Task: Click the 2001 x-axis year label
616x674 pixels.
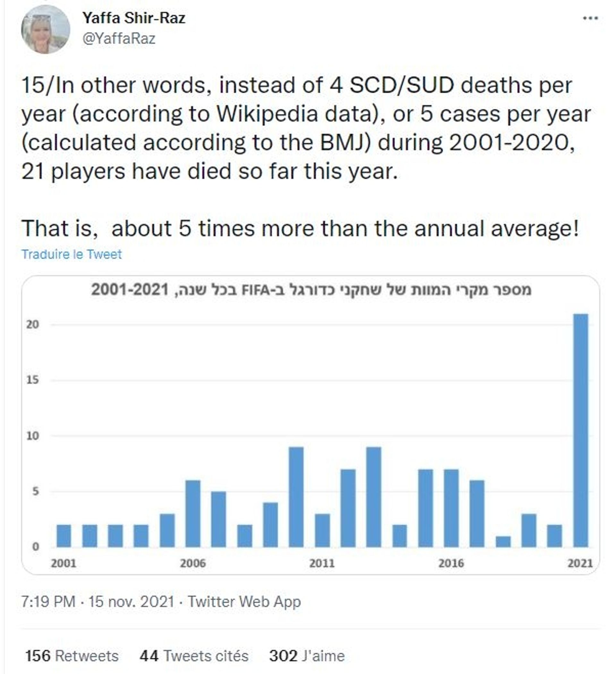Action: click(64, 563)
